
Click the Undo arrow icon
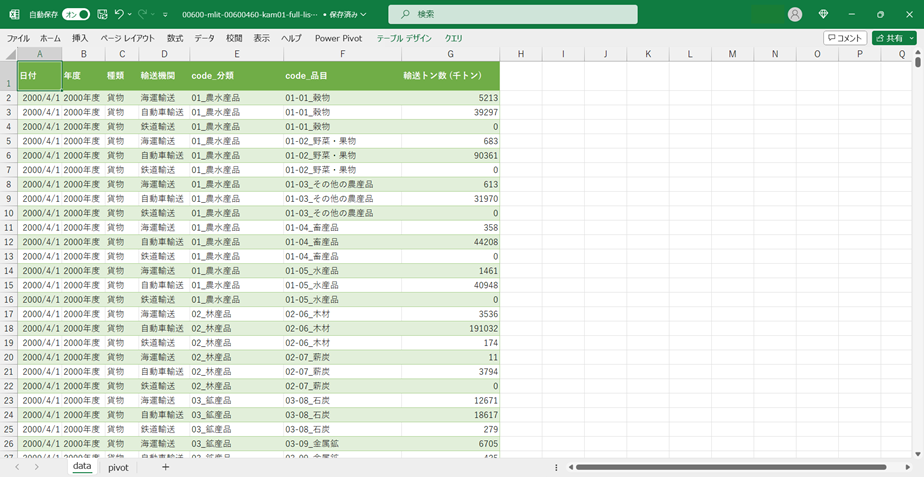119,14
